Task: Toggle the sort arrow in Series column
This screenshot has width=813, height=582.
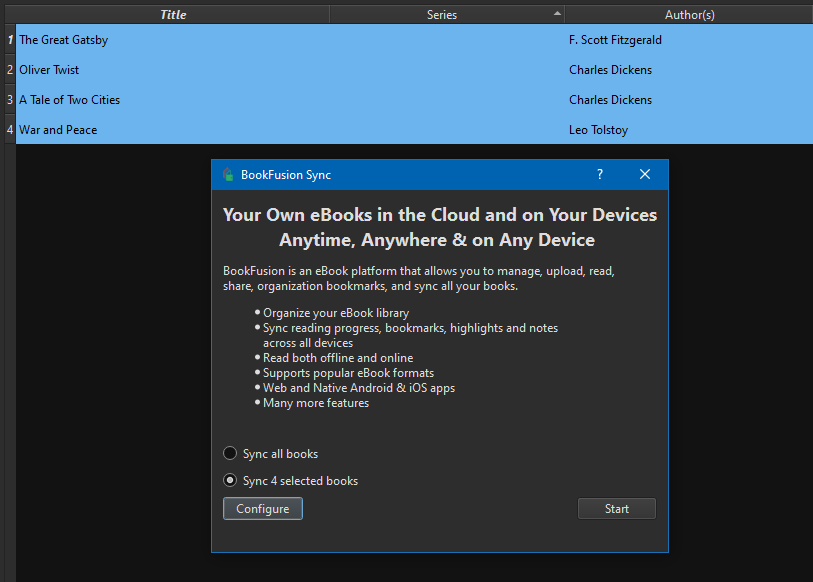Action: click(557, 13)
